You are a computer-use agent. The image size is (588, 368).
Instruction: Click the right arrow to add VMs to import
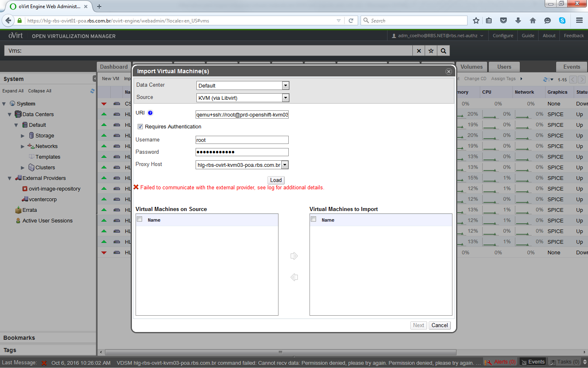tap(294, 256)
